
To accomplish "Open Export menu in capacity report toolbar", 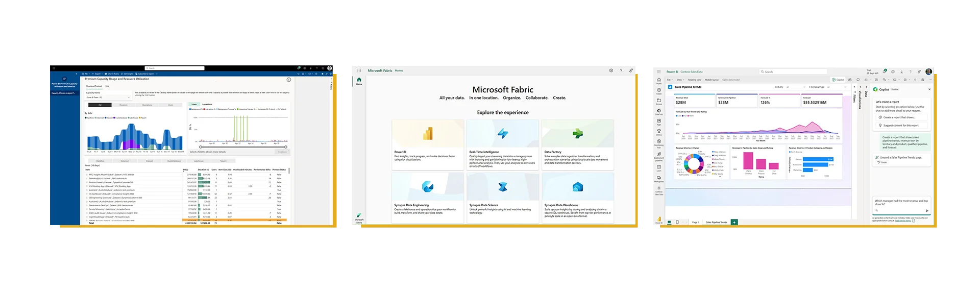I will pos(97,74).
